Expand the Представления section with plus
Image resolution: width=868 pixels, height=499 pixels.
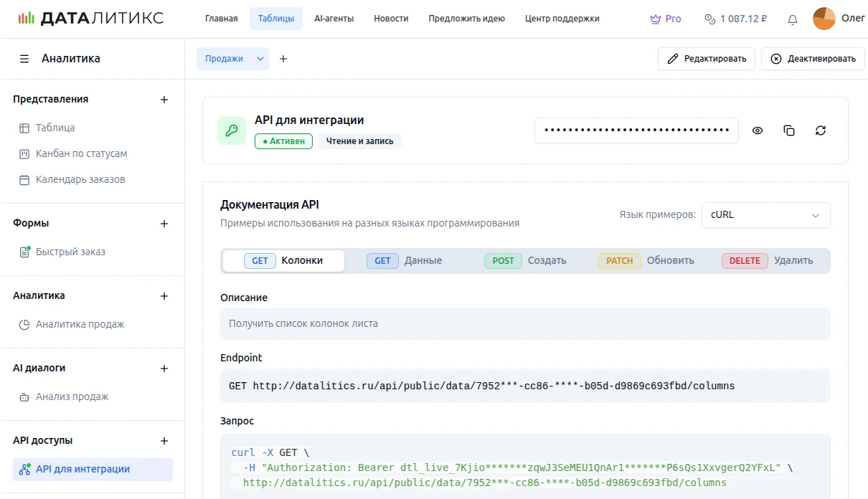[164, 99]
